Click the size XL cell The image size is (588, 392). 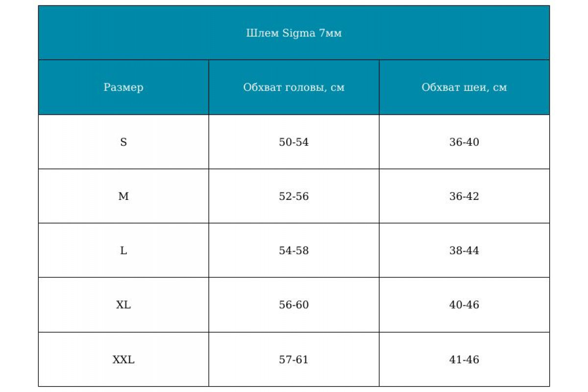click(123, 305)
